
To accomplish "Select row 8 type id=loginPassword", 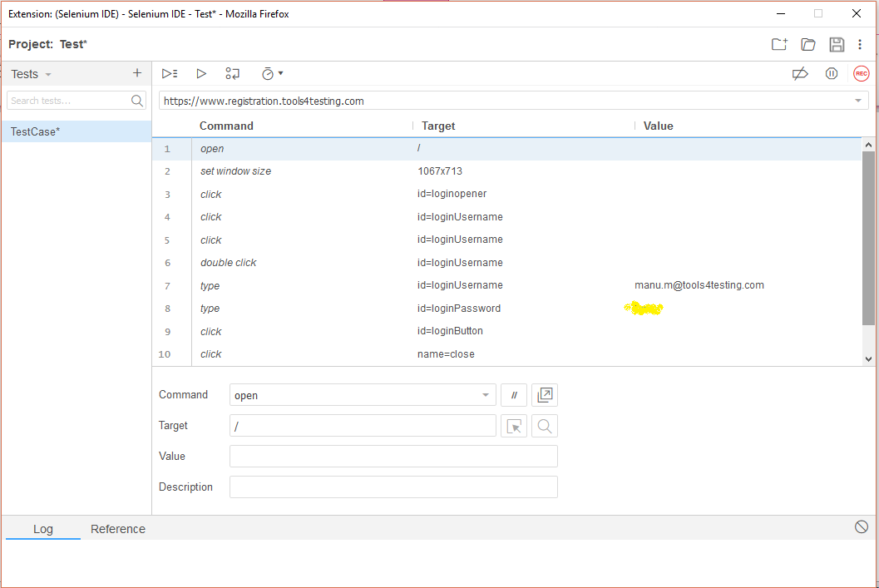I will tap(506, 309).
